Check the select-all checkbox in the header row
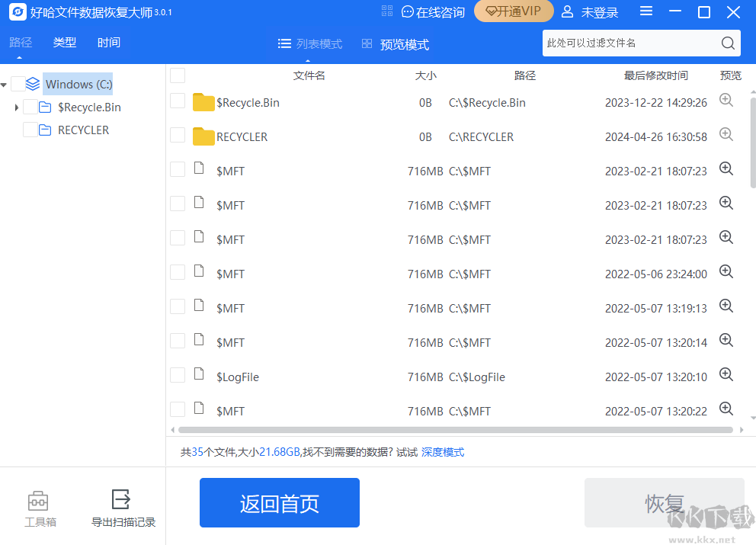The image size is (756, 545). click(177, 75)
